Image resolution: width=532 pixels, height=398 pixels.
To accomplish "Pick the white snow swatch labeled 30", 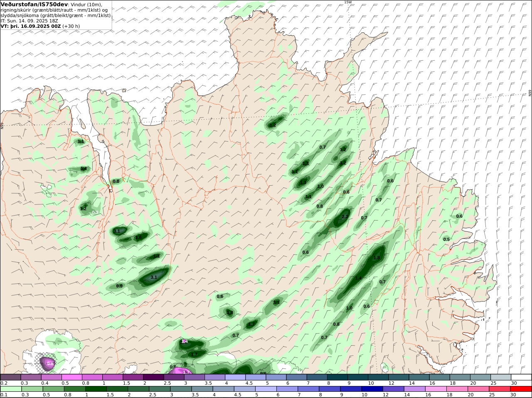I will [x=521, y=377].
